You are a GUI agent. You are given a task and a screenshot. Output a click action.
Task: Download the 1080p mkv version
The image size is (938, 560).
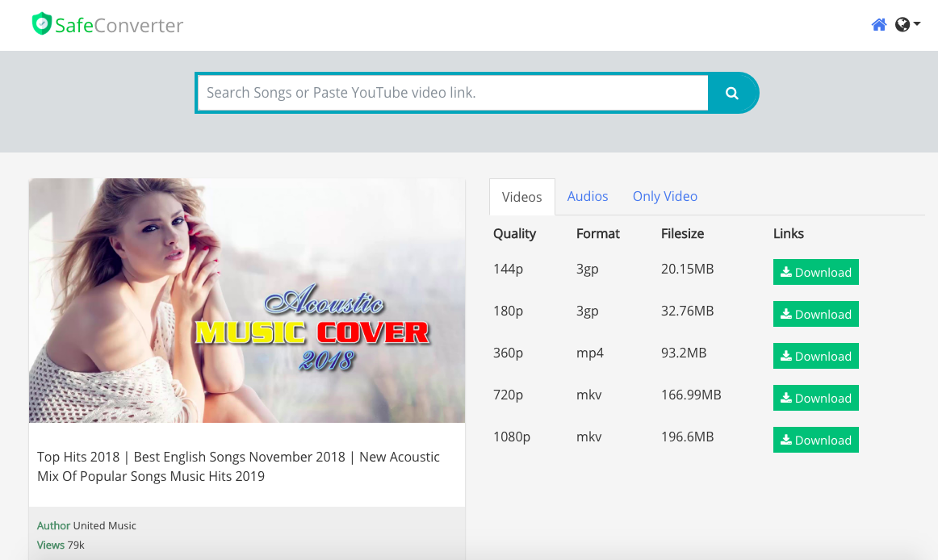click(x=816, y=440)
